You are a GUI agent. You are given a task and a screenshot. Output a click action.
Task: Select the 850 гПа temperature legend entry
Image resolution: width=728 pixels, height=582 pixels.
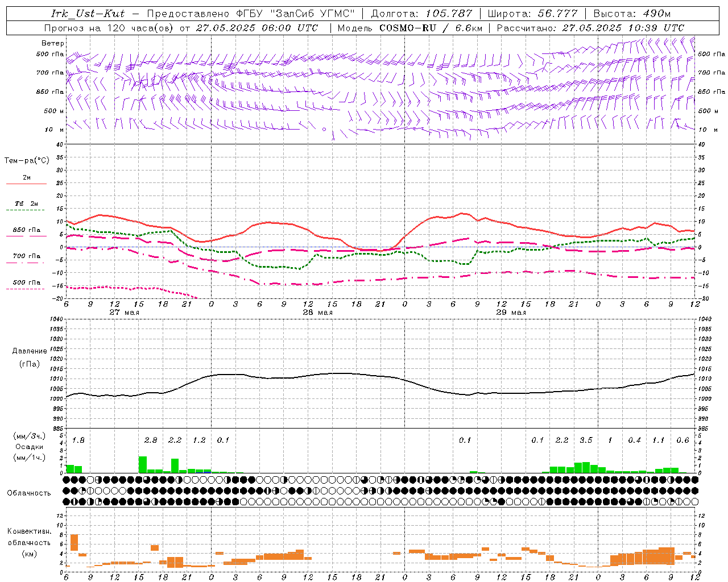pyautogui.click(x=27, y=230)
